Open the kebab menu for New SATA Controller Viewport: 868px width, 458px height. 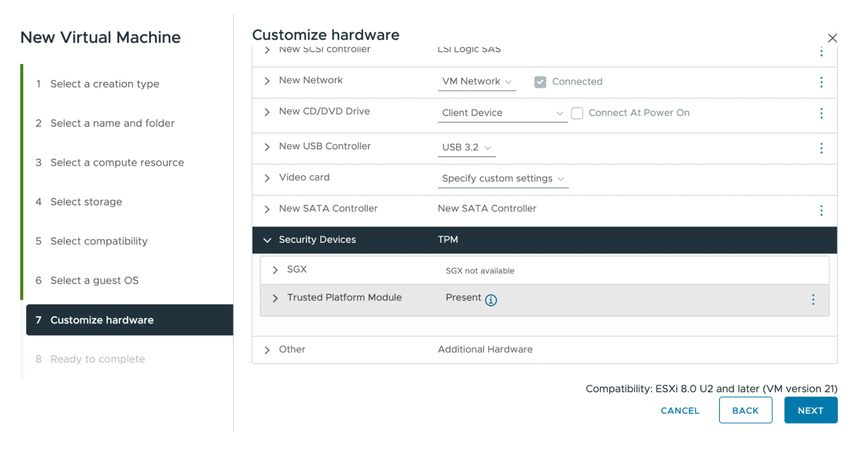pyautogui.click(x=821, y=210)
